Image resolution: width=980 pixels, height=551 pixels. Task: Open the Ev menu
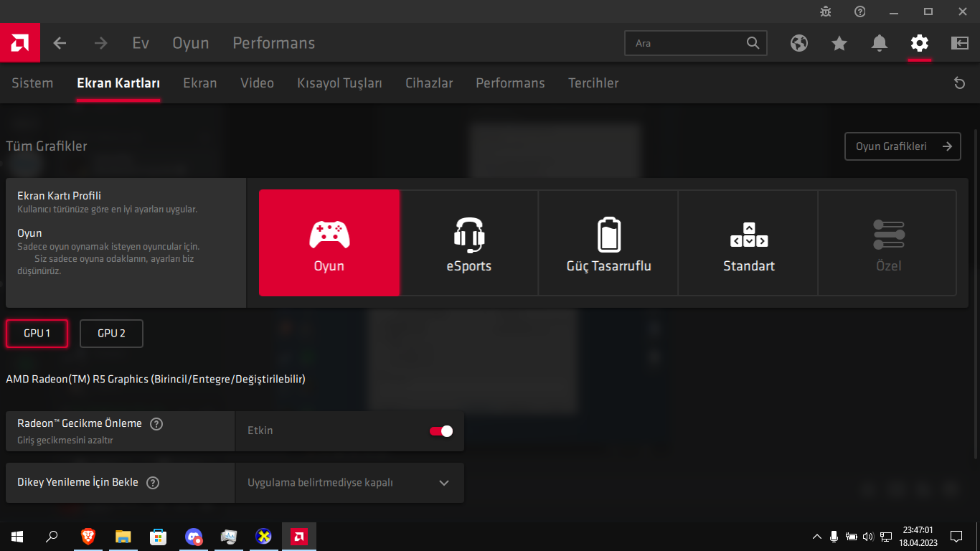141,43
